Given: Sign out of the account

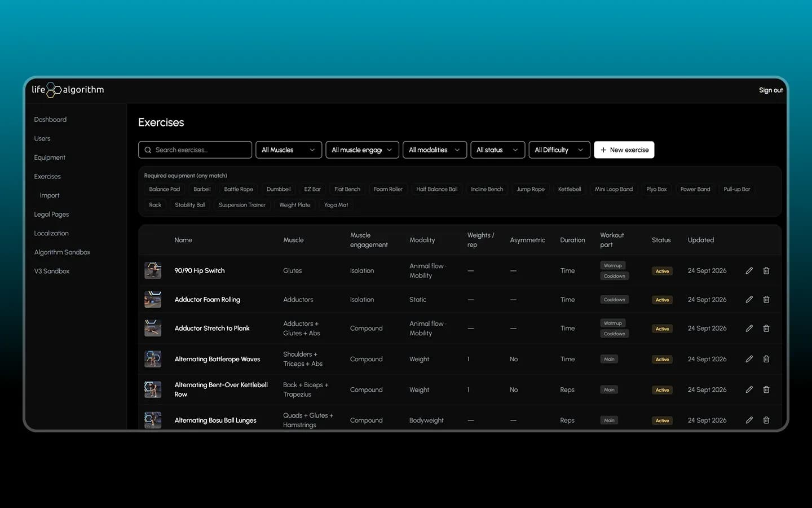Looking at the screenshot, I should coord(771,90).
